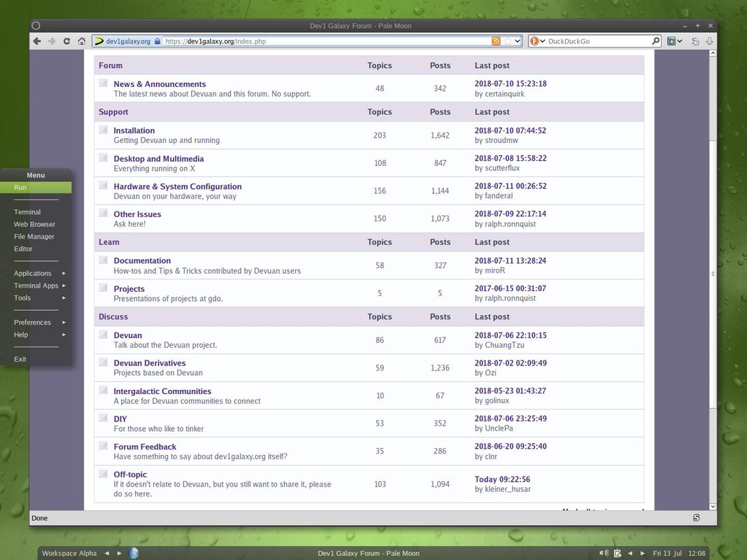Click the Installation forum status icon
The image size is (747, 560).
click(103, 129)
